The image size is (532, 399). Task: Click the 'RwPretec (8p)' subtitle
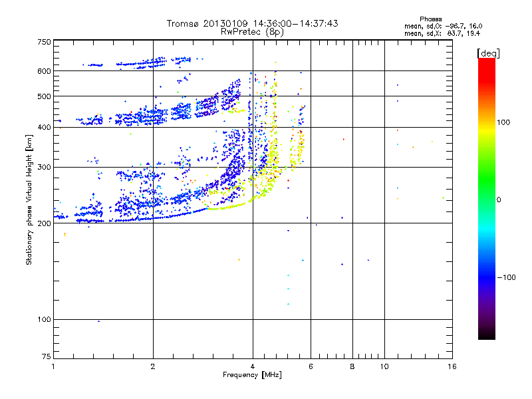pos(252,32)
